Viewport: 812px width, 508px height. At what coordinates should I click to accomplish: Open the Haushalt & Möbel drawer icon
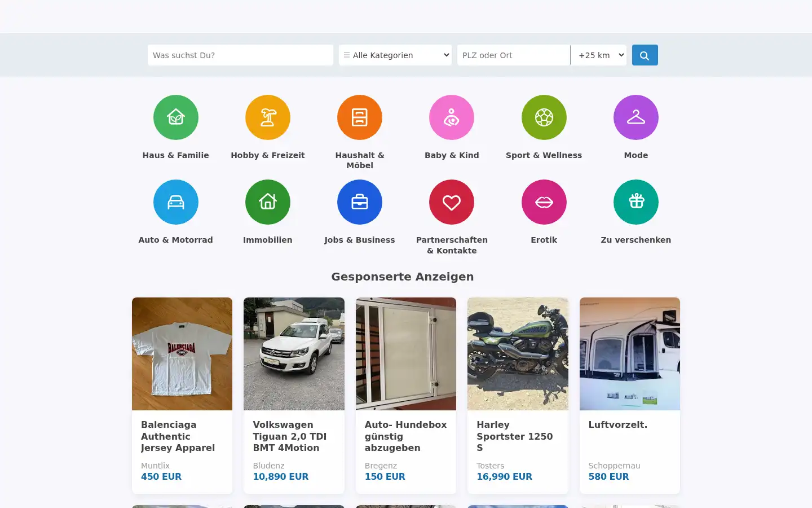tap(360, 117)
